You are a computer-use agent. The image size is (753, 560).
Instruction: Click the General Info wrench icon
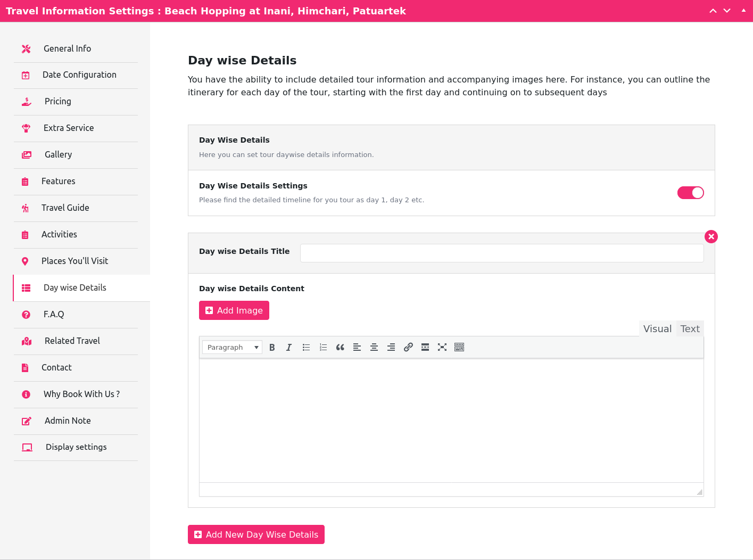click(x=26, y=49)
